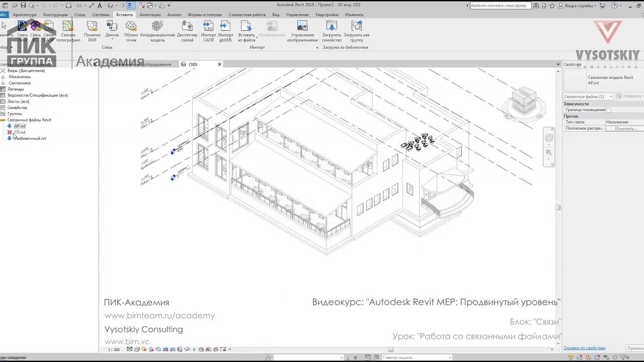Click Coordination Model (Координационная модель)
This screenshot has height=362, width=644.
point(157,31)
